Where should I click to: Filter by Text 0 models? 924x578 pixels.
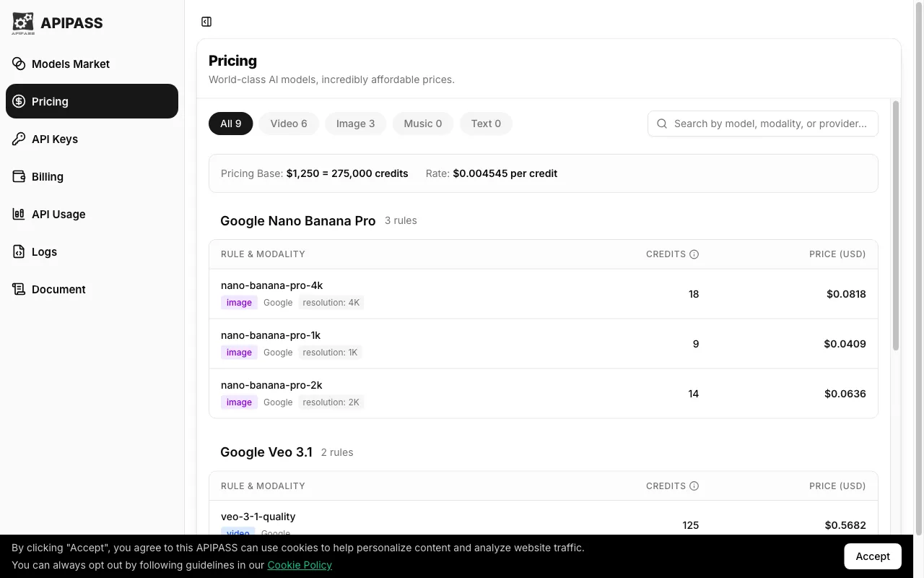[x=486, y=124]
